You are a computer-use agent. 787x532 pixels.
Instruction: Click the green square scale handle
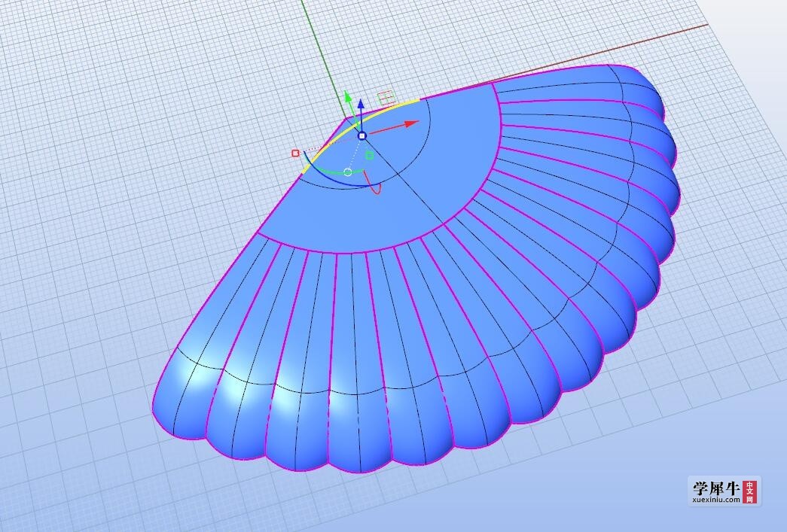[x=370, y=156]
